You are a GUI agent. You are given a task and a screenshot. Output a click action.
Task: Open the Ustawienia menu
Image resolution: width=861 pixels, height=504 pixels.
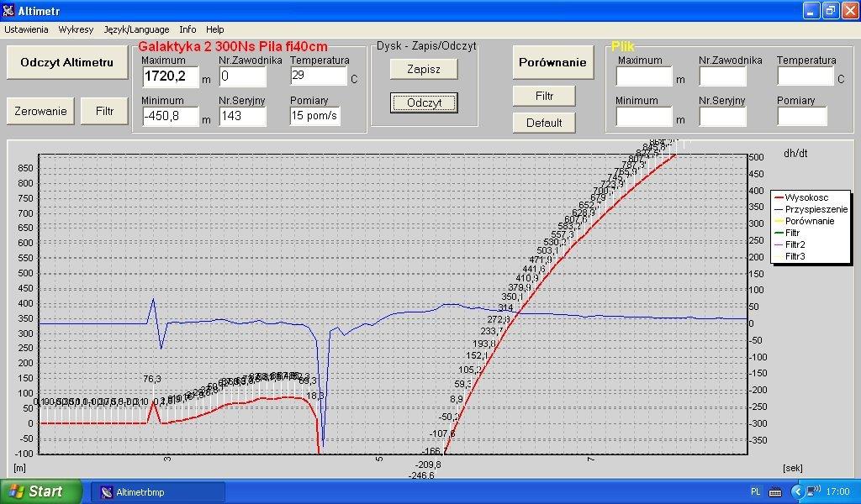(26, 29)
